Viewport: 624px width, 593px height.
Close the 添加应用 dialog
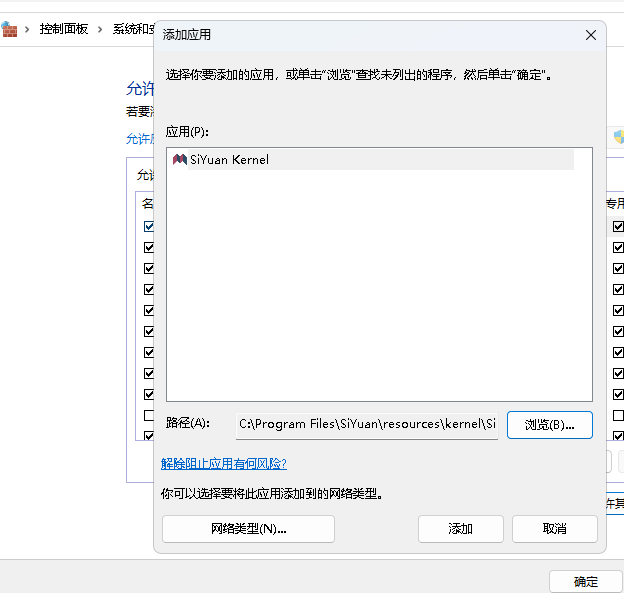click(591, 35)
